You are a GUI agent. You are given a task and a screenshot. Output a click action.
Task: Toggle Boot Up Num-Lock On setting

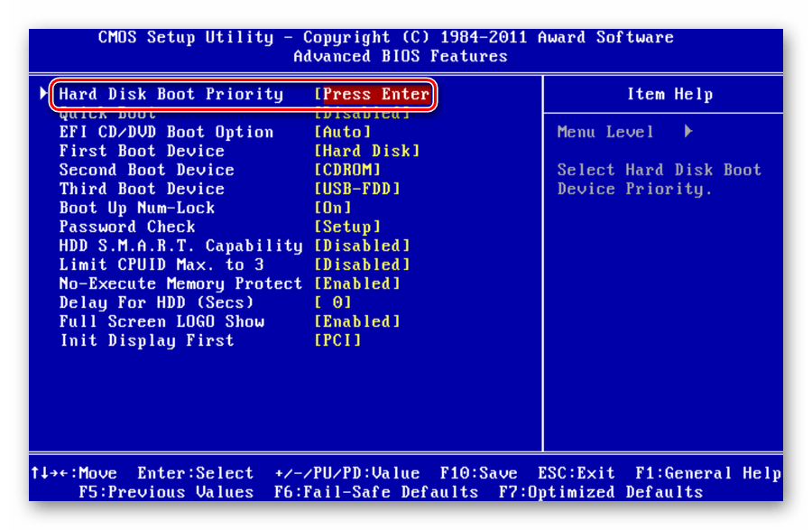(x=333, y=208)
